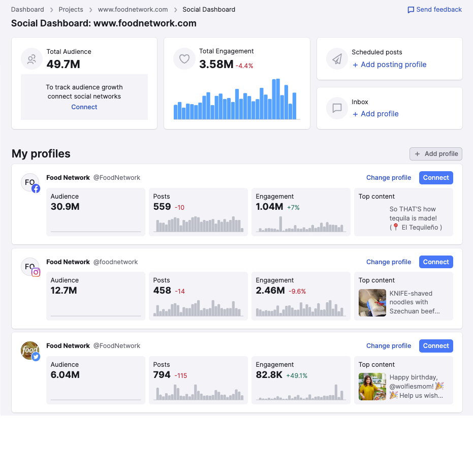Click Connect to track audience growth
Screen dimensions: 473x476
click(84, 107)
